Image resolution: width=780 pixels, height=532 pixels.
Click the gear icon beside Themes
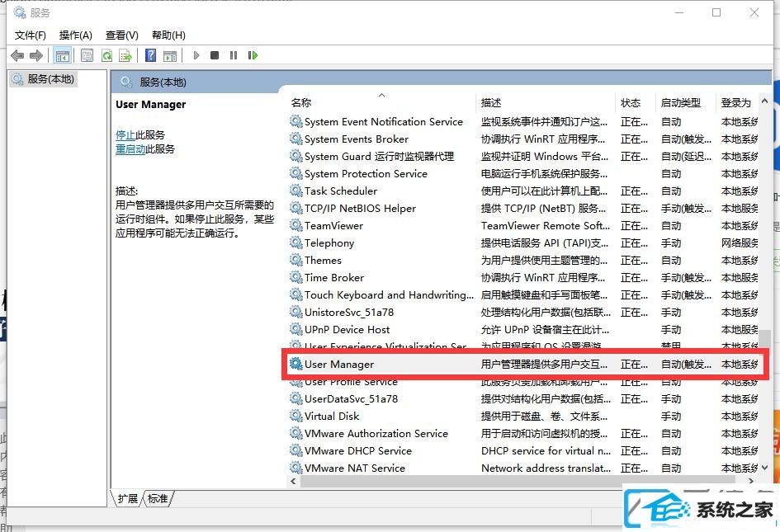tap(296, 260)
